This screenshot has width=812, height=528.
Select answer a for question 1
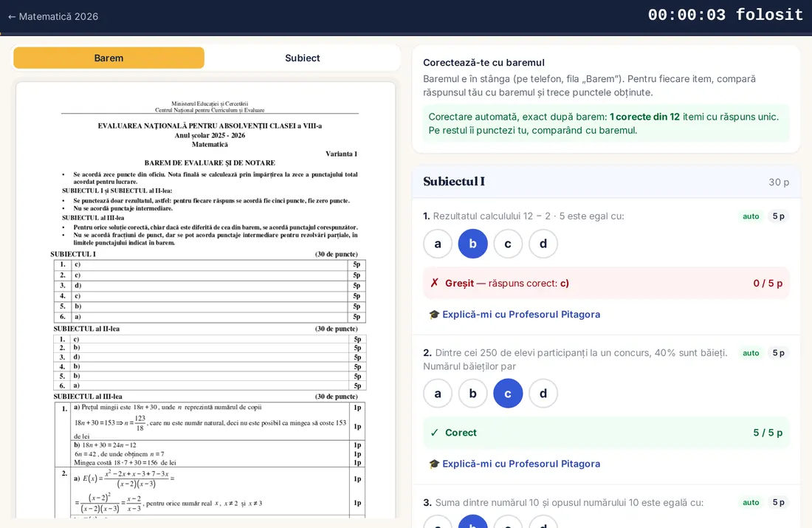point(438,244)
